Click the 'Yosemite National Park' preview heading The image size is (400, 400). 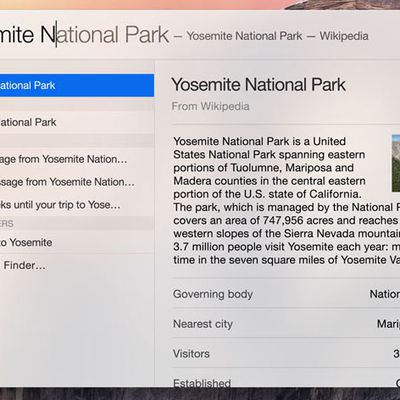(x=258, y=85)
